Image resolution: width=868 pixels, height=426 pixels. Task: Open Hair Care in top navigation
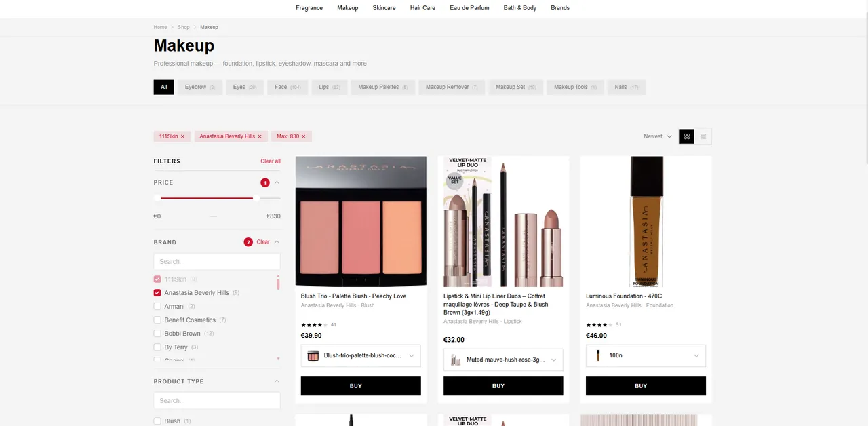[423, 8]
